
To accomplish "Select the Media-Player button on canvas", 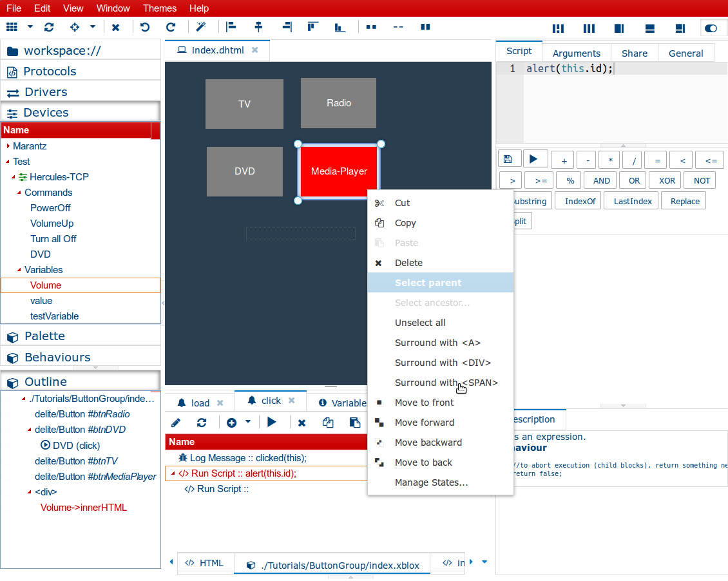I will coord(339,171).
